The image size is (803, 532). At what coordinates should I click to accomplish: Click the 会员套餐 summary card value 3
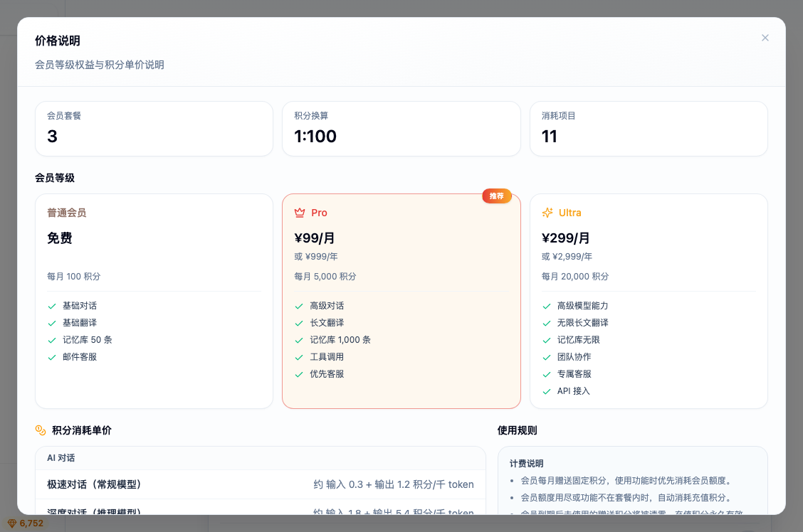(x=52, y=136)
